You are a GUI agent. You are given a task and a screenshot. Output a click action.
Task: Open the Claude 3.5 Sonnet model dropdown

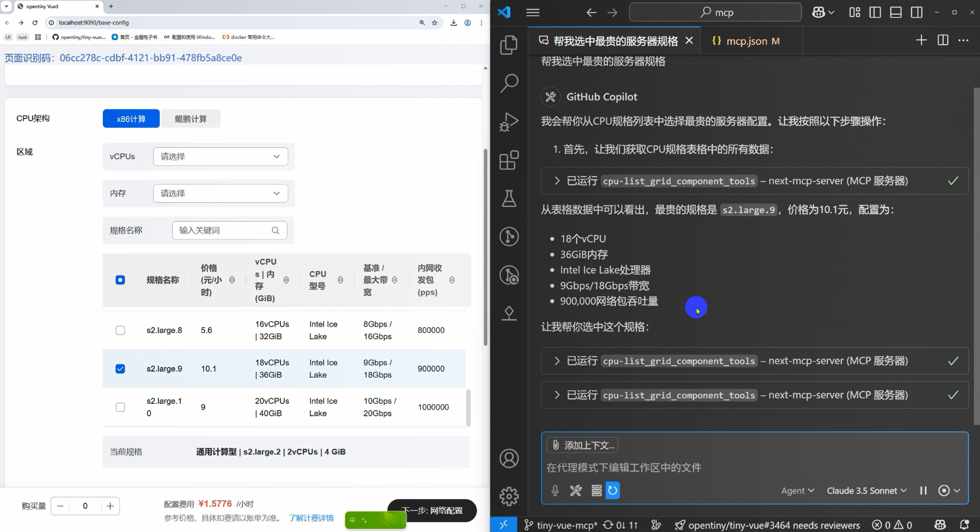pyautogui.click(x=866, y=490)
